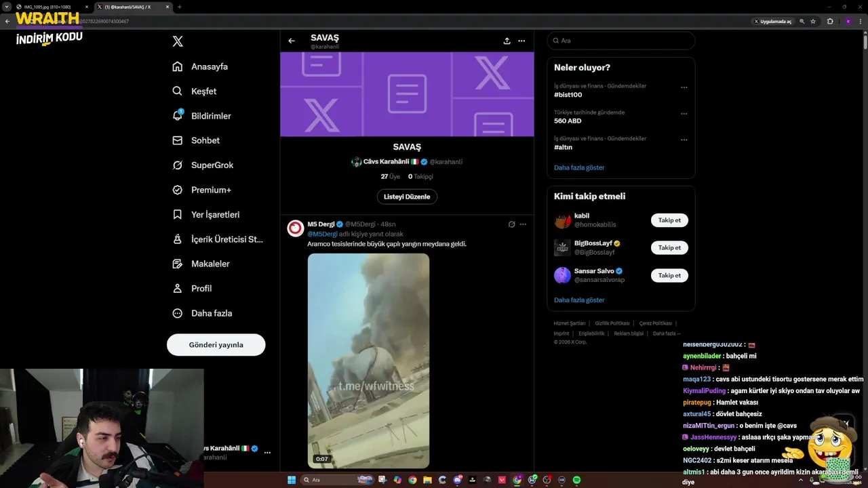This screenshot has height=488, width=868.
Task: Click Listeyi Düzenle button
Action: click(407, 197)
